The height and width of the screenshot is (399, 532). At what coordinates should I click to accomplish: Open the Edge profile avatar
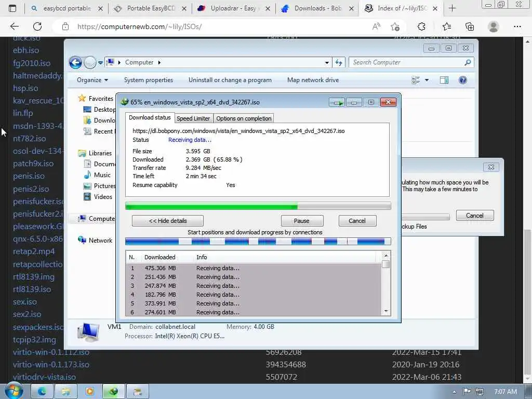point(494,26)
